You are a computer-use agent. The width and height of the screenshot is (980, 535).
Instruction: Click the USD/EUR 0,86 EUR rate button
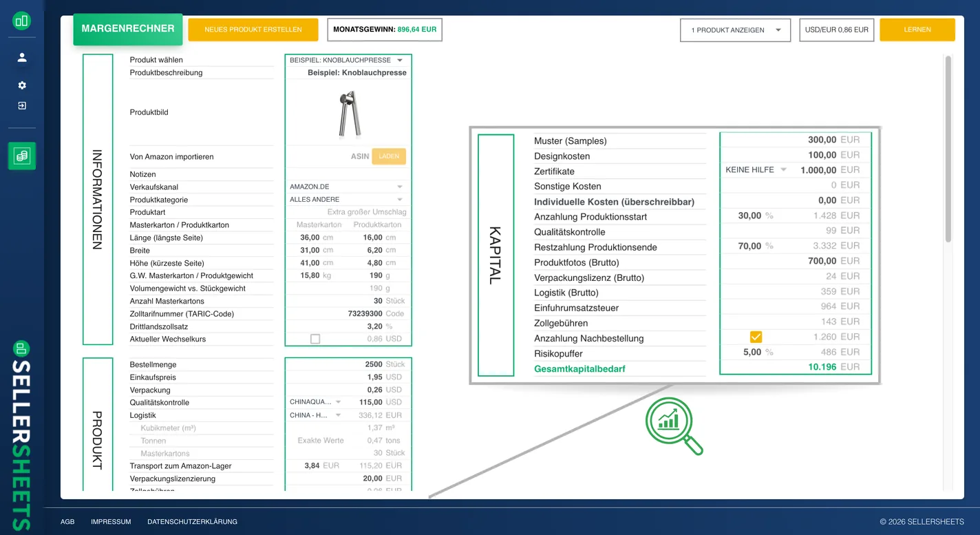[x=836, y=30]
